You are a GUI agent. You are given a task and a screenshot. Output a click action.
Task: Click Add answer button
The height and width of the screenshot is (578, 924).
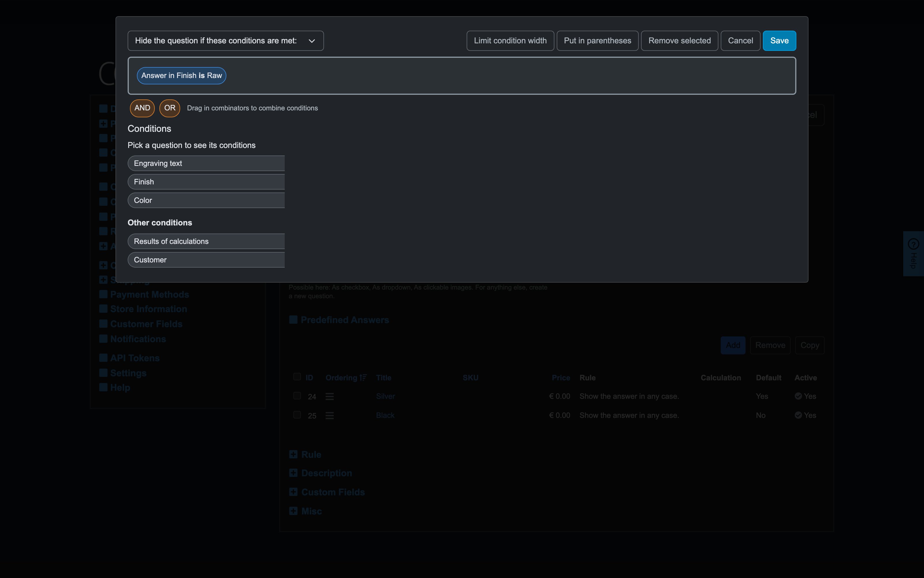click(733, 345)
